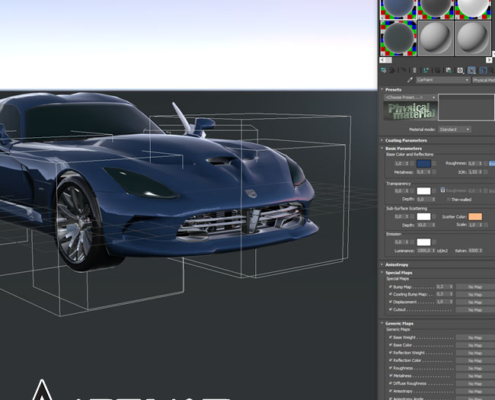Open the white Emission color swatch

(x=424, y=242)
